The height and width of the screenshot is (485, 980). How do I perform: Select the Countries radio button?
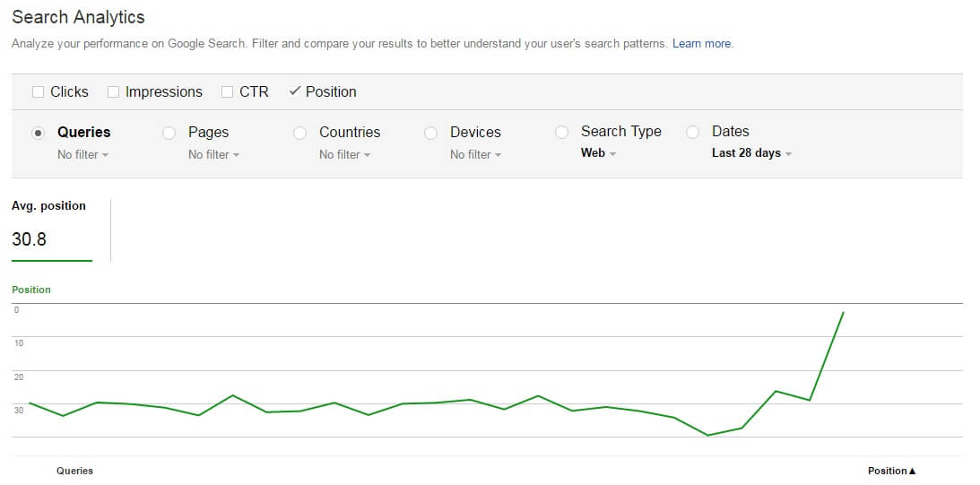(x=300, y=133)
